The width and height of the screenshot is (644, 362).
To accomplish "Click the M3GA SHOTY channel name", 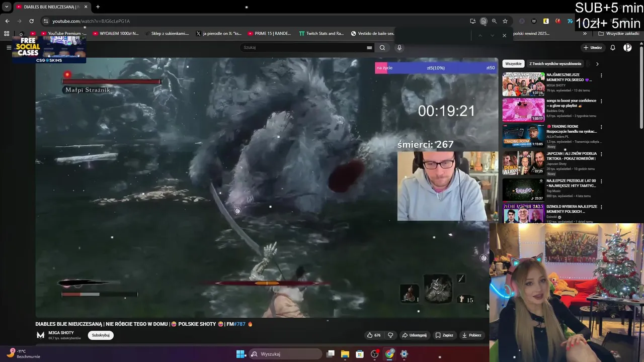I will pyautogui.click(x=61, y=333).
